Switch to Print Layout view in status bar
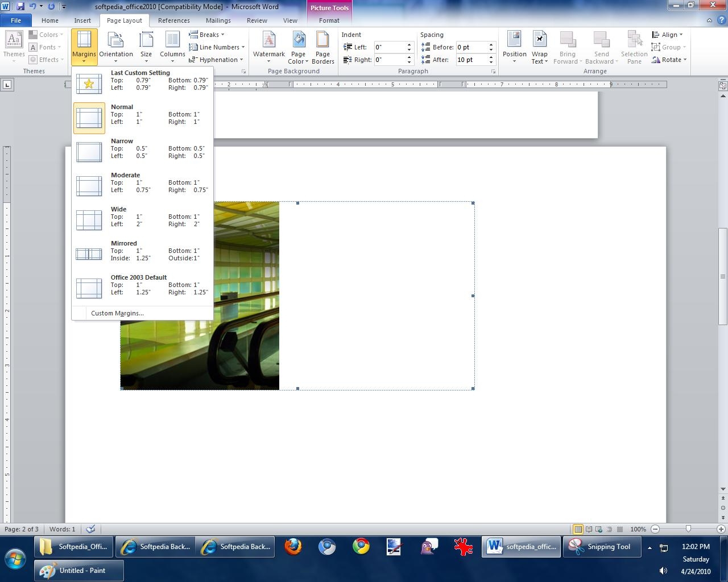 578,529
